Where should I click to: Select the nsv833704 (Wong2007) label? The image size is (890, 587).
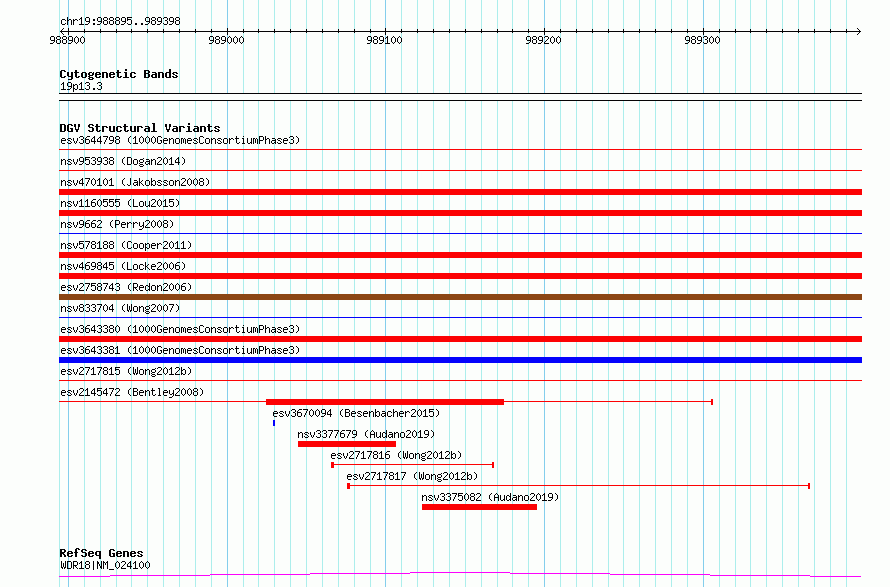[x=120, y=308]
